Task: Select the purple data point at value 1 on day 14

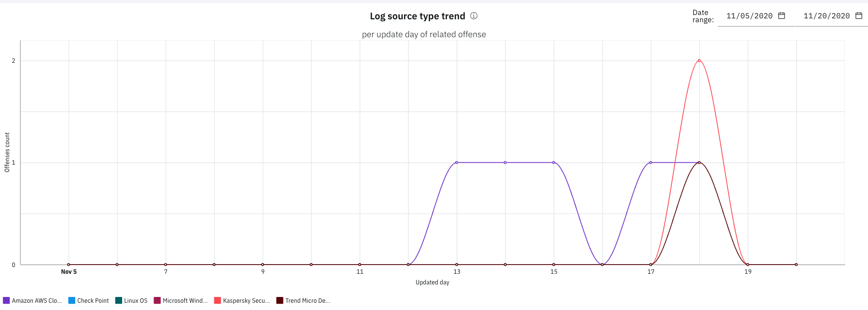Action: point(505,163)
